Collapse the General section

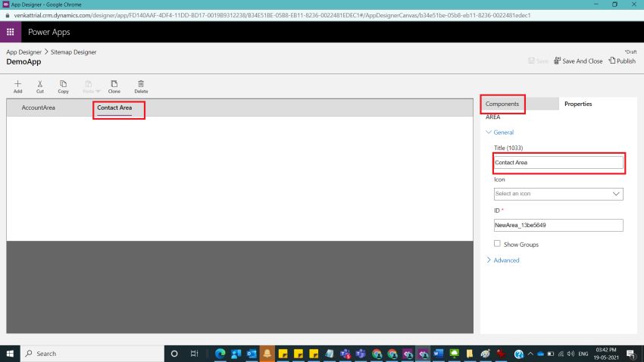tap(503, 133)
